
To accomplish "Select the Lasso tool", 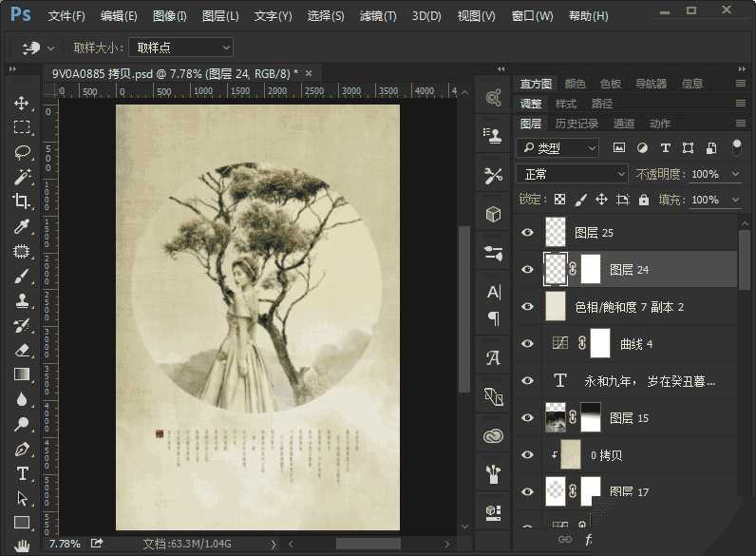I will [22, 152].
